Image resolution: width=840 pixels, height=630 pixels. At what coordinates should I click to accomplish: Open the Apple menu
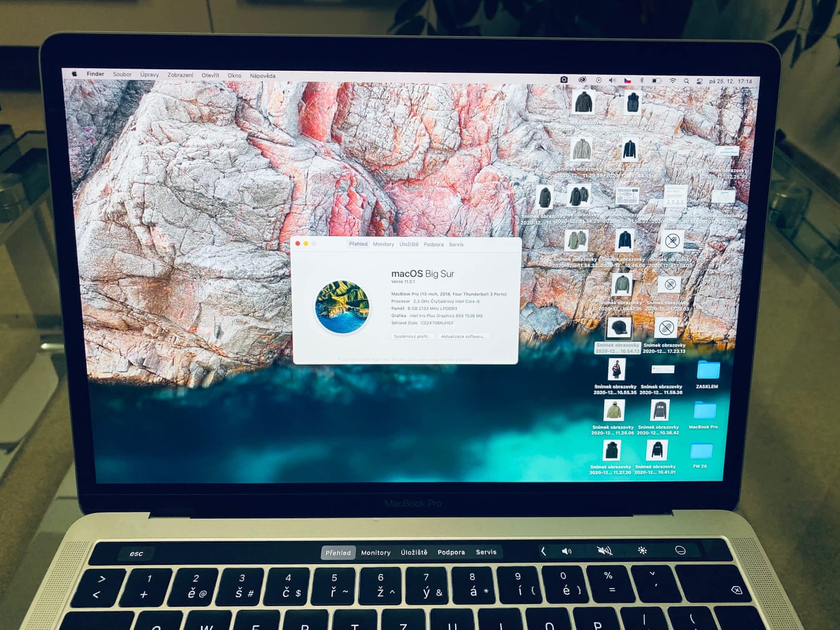click(x=75, y=73)
